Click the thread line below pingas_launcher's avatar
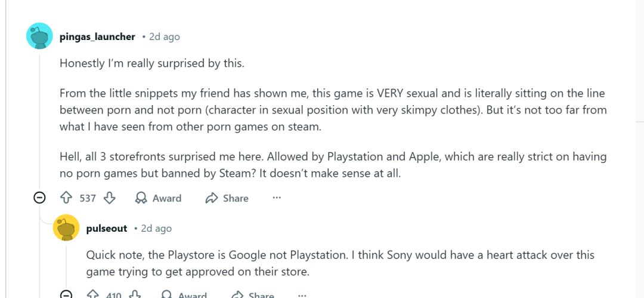 39,119
